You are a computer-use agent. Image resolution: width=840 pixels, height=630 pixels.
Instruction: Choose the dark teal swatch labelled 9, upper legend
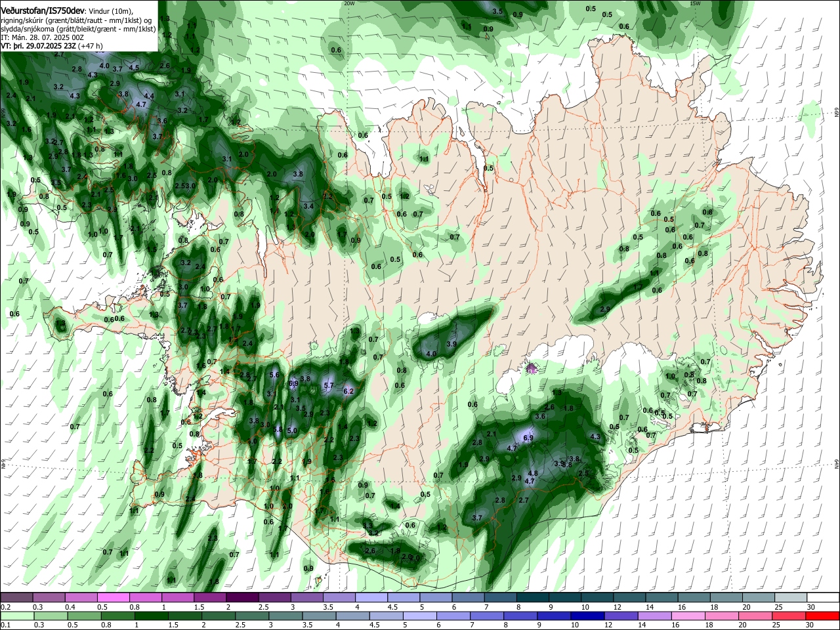(x=565, y=598)
